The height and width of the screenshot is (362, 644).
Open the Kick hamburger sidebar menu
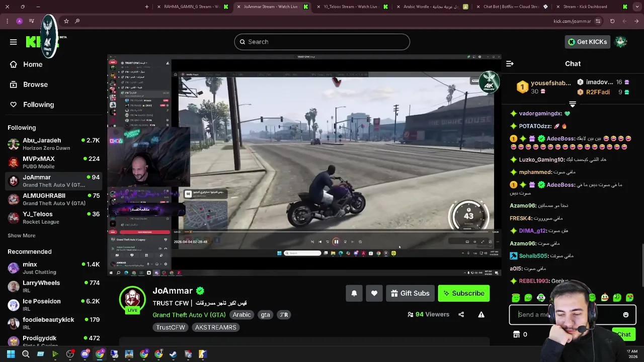tap(14, 42)
